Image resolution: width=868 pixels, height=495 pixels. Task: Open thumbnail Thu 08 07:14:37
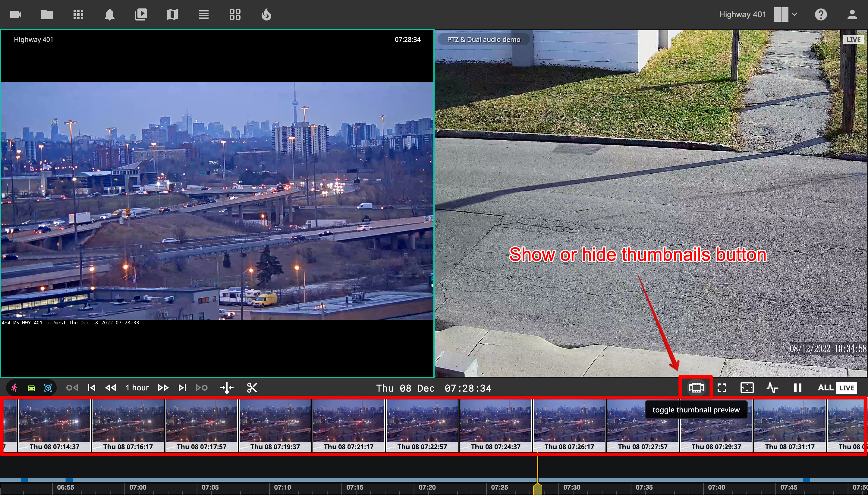click(x=54, y=425)
